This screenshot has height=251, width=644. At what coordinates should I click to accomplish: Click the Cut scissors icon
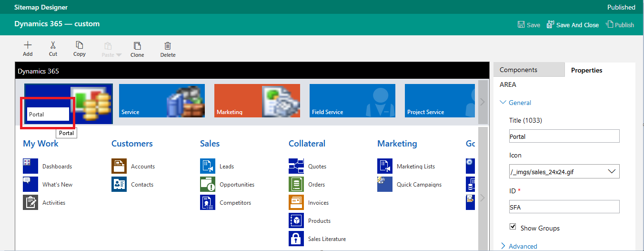coord(53,45)
